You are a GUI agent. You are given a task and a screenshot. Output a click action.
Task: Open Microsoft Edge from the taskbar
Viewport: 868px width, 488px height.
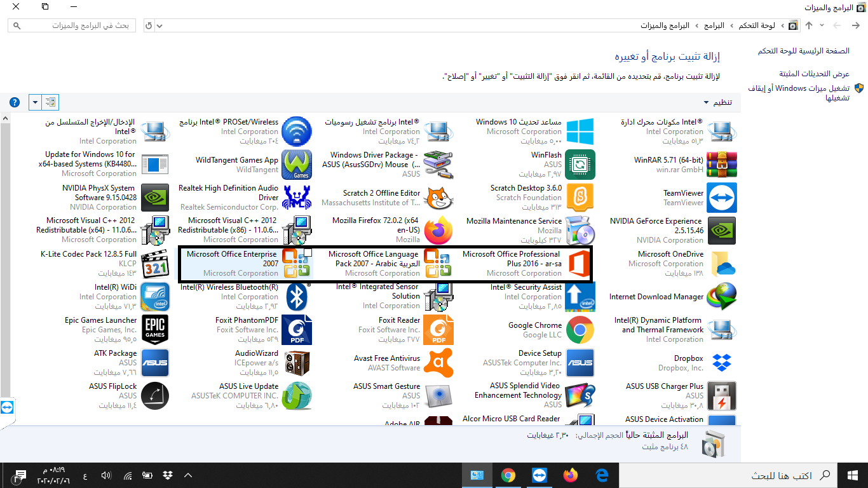(x=602, y=475)
